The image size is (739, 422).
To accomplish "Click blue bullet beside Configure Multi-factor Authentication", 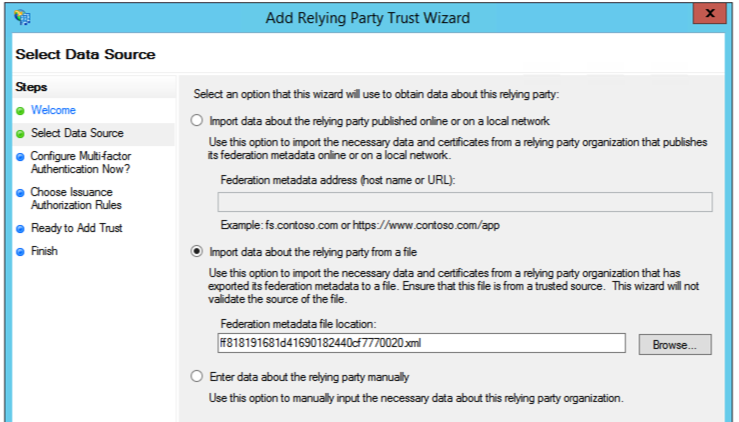I will point(20,157).
